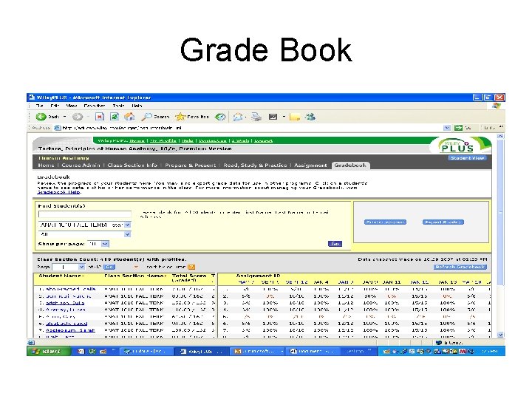Screen dimensions: 532x399
Task: Click the WileyPLUS logo
Action: coord(457,146)
